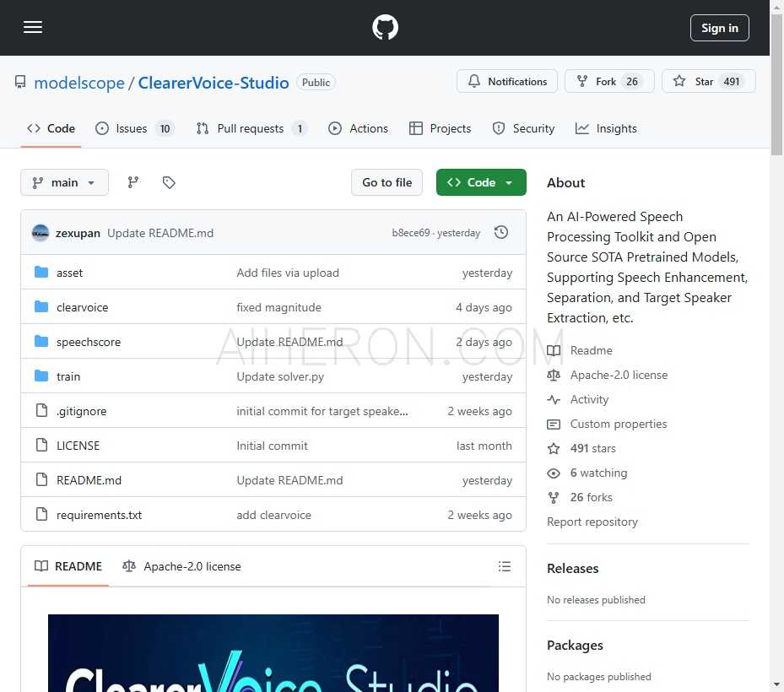The image size is (784, 692).
Task: Click the ClearerVoice Studio banner image
Action: click(273, 653)
